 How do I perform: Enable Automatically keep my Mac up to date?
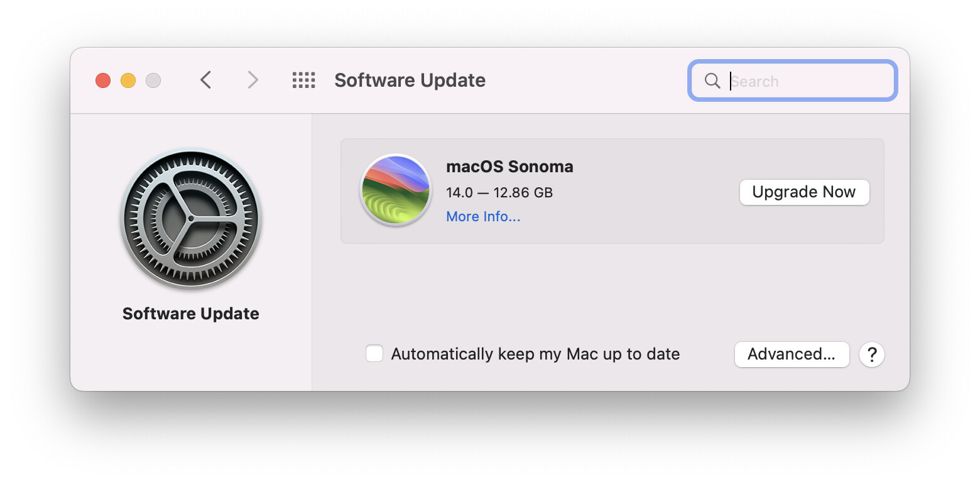click(374, 354)
